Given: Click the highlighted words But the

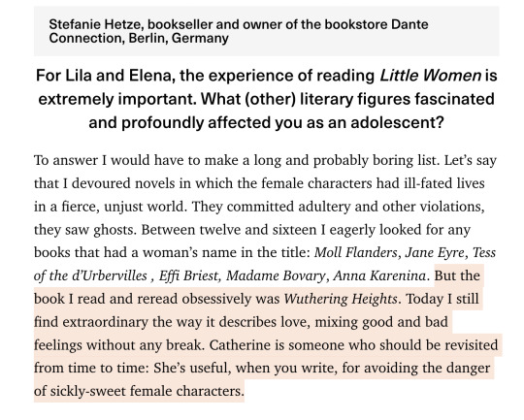Looking at the screenshot, I should coord(457,276).
